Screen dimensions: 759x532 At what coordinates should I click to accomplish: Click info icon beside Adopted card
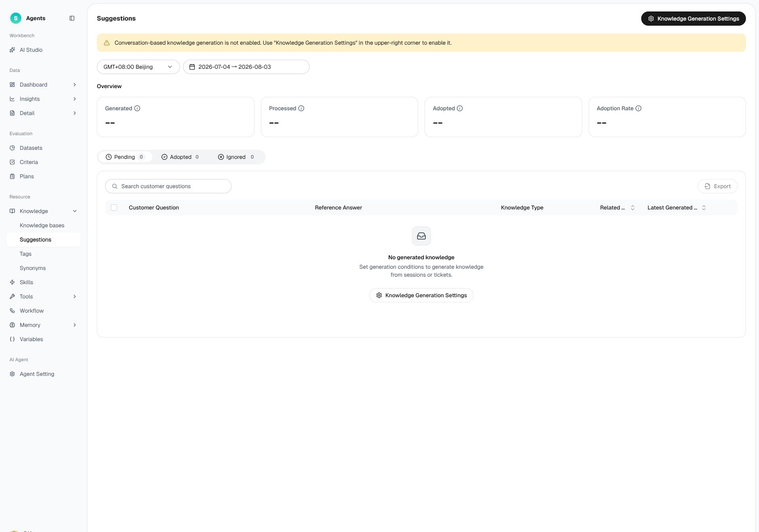pos(460,108)
